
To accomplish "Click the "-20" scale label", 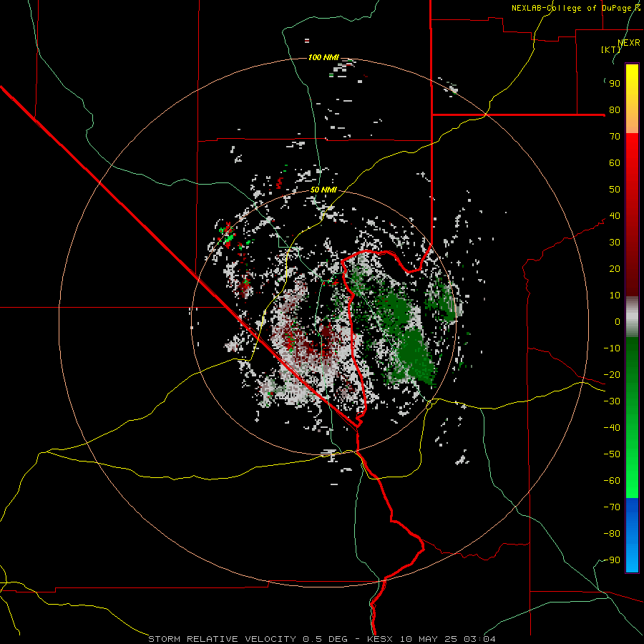I will (612, 374).
